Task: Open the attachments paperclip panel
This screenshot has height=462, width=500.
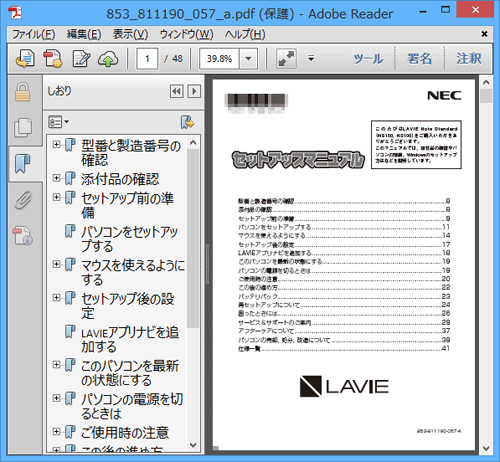Action: pyautogui.click(x=23, y=200)
